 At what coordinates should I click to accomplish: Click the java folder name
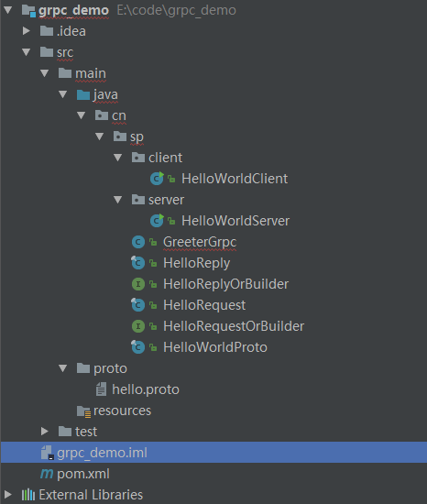coord(105,95)
